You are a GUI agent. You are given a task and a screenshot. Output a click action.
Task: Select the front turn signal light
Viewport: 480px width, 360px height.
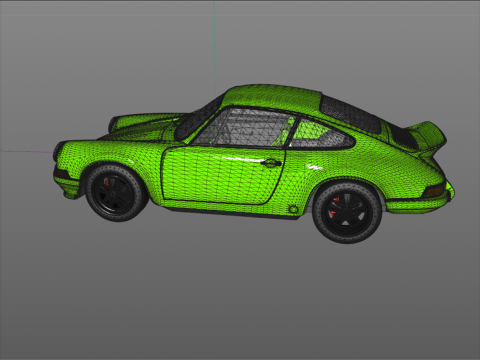point(62,173)
